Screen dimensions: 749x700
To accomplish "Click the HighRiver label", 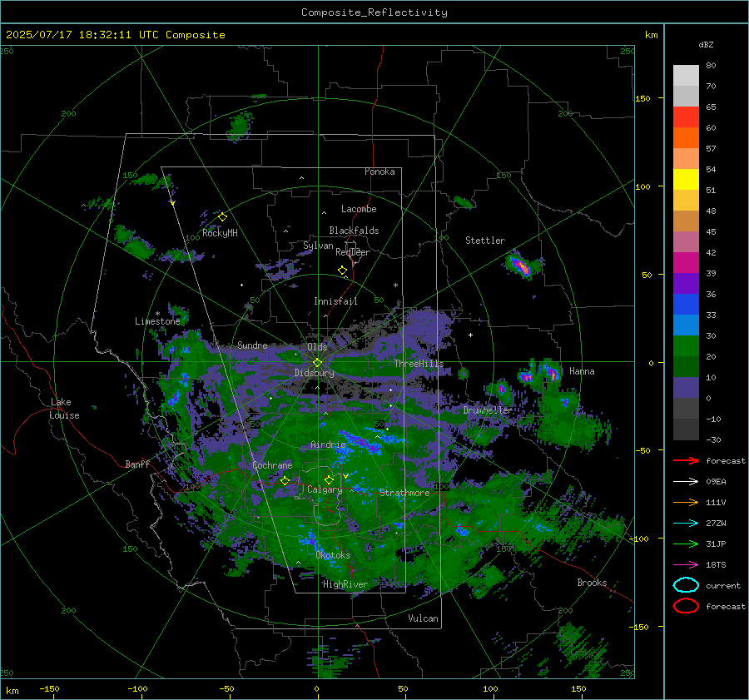I will pos(345,584).
